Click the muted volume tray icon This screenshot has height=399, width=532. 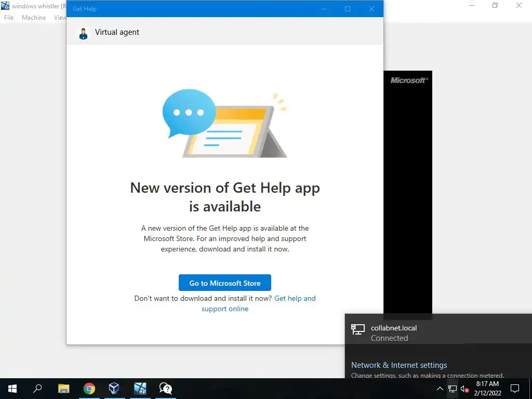pyautogui.click(x=465, y=389)
